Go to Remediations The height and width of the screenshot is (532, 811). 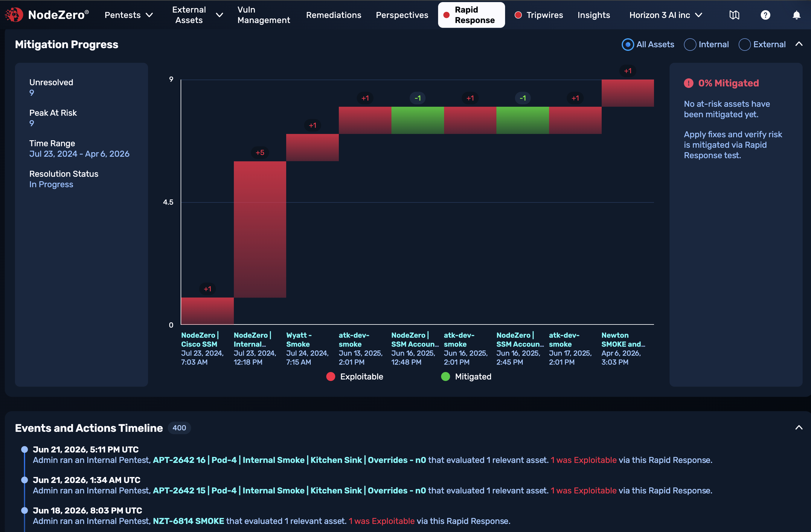coord(333,15)
